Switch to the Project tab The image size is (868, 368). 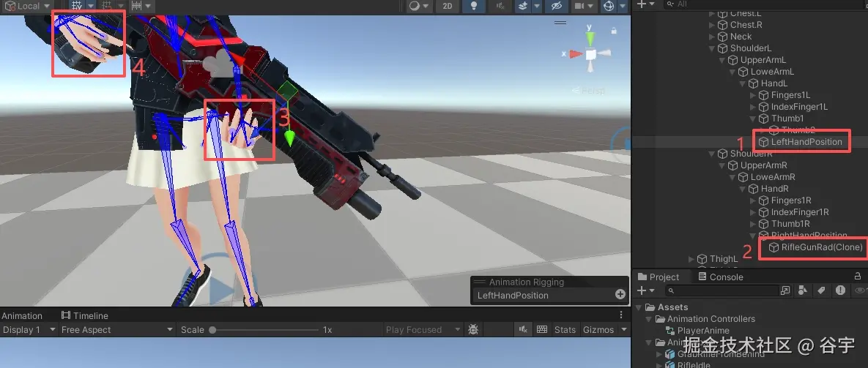[659, 277]
